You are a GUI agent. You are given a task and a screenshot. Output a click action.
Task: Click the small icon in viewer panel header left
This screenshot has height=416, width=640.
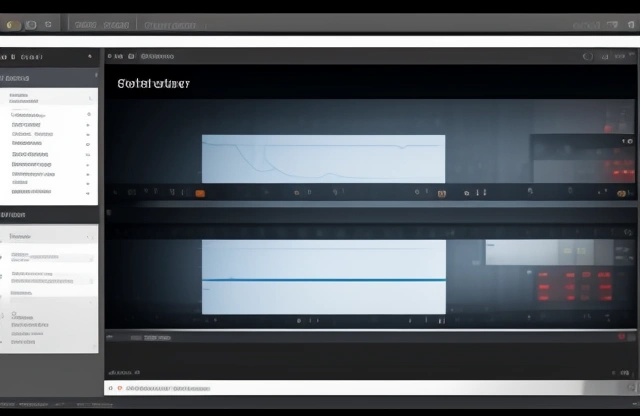coord(119,58)
